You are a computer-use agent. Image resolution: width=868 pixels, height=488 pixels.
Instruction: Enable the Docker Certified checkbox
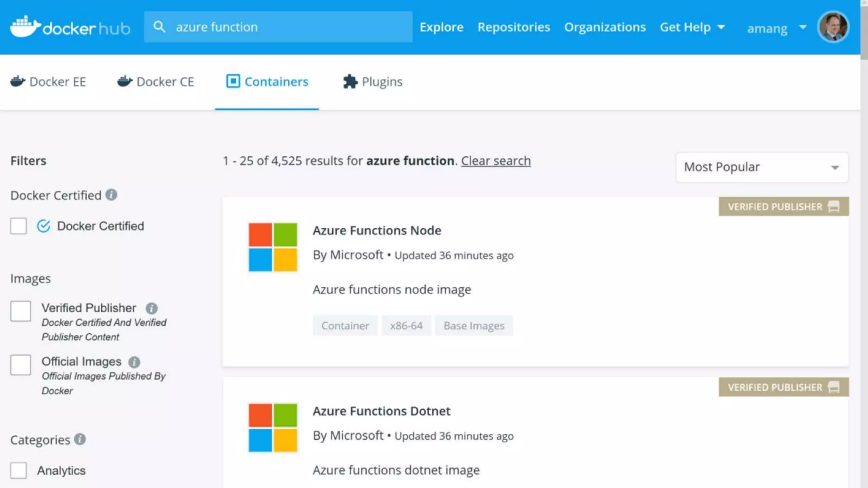[19, 226]
